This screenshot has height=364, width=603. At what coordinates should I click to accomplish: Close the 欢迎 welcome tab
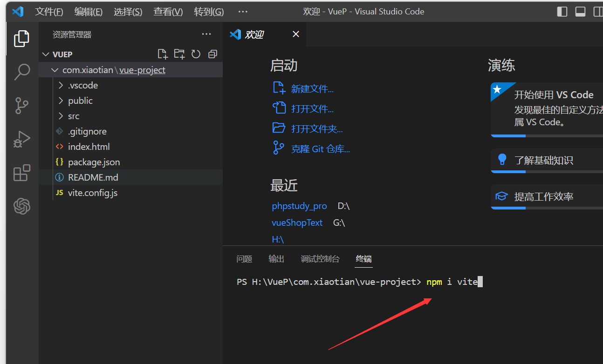click(x=296, y=34)
